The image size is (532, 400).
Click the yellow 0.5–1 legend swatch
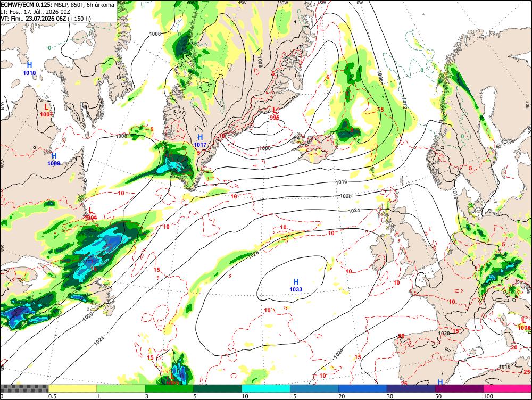[72, 388]
